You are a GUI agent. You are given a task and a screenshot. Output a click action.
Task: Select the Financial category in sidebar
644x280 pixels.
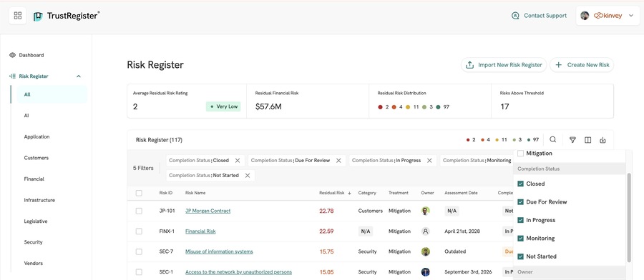[x=34, y=179]
